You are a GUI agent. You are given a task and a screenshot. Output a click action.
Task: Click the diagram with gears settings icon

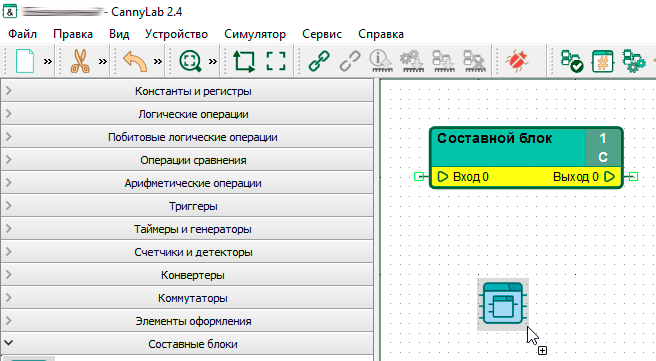point(634,61)
